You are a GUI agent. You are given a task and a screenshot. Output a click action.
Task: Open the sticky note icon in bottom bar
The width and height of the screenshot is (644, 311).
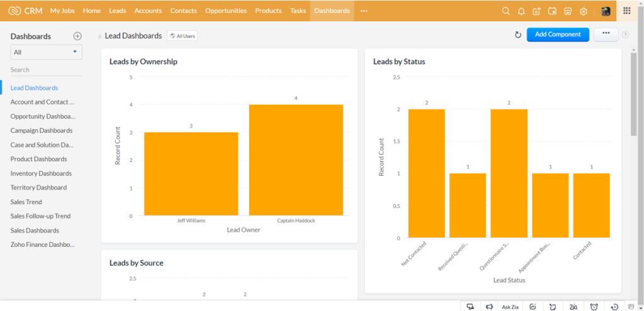553,306
